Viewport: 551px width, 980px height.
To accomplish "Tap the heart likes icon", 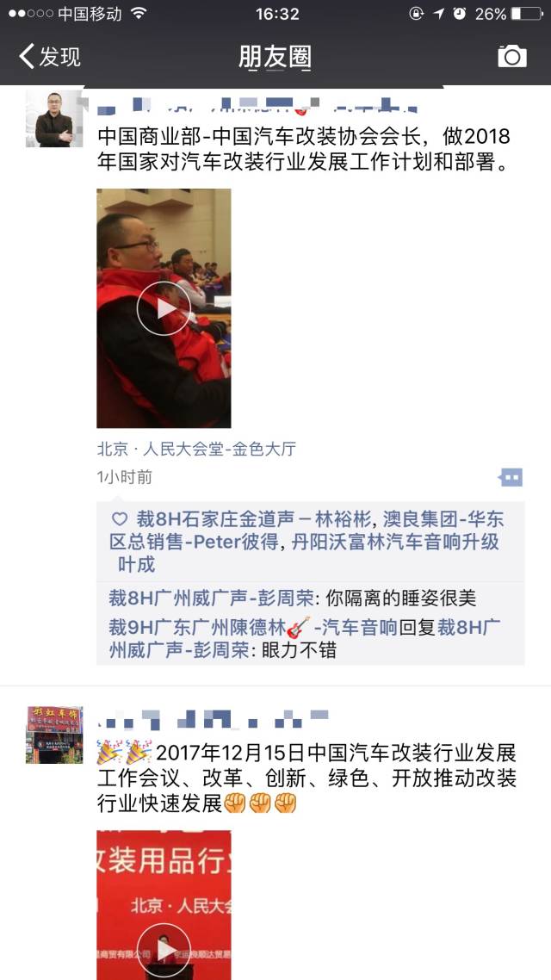I will (x=119, y=519).
